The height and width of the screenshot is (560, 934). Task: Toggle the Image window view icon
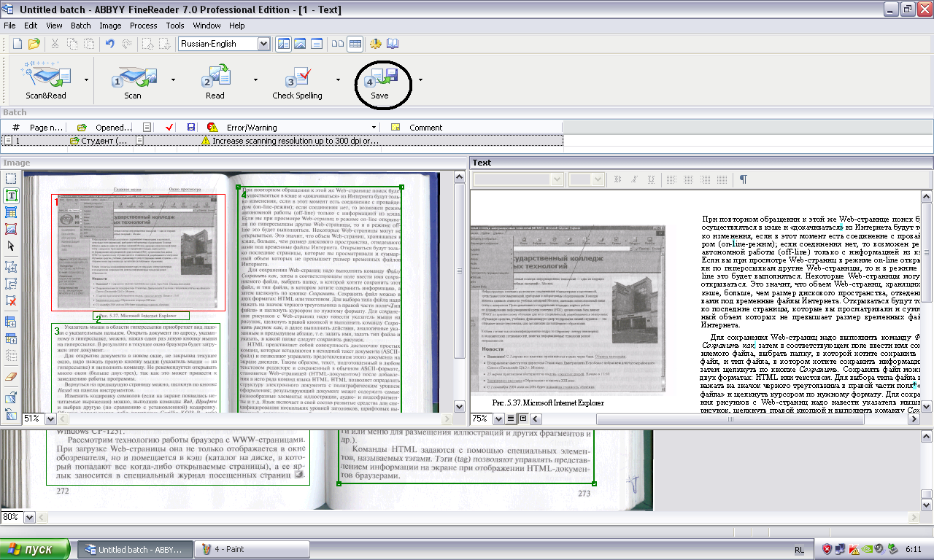(x=299, y=44)
